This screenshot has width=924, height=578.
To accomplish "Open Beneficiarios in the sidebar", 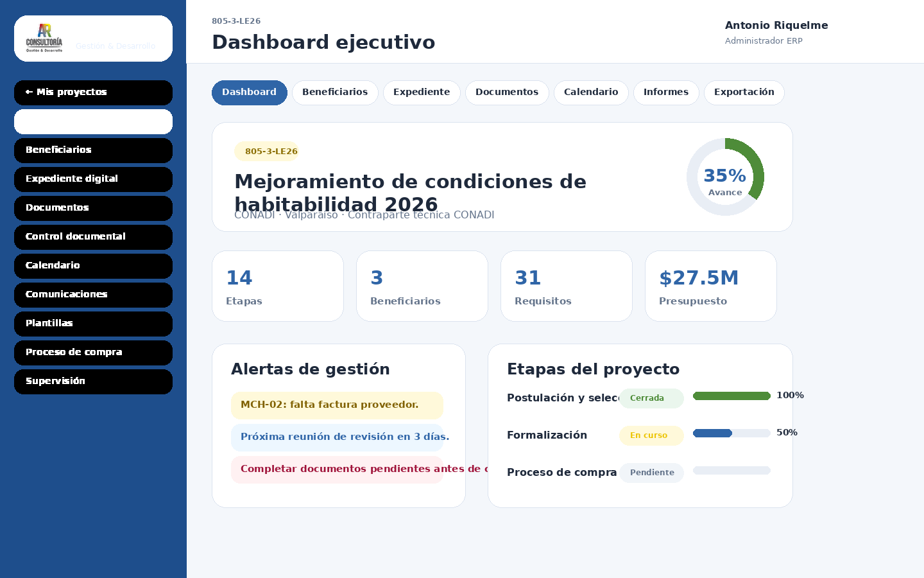I will pos(93,150).
